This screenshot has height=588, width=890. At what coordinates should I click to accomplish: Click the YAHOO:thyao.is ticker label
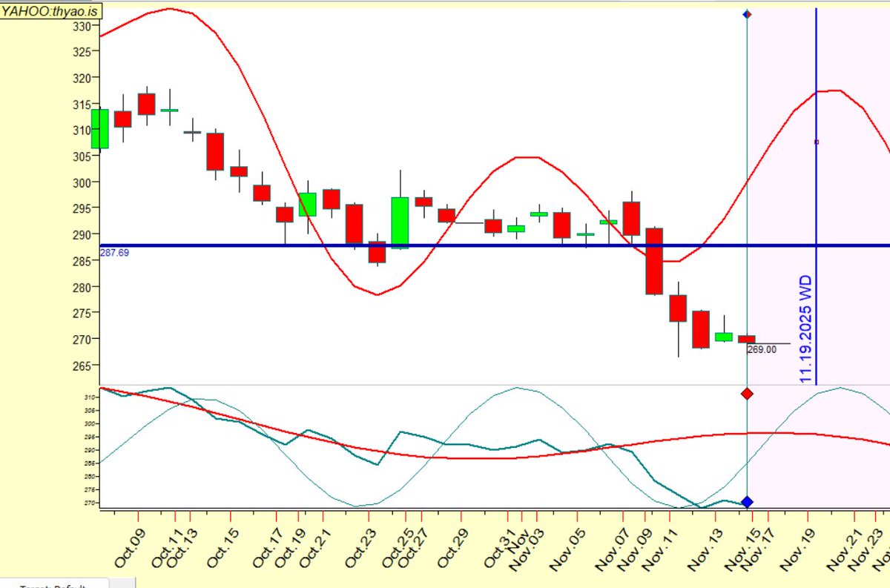tap(50, 10)
